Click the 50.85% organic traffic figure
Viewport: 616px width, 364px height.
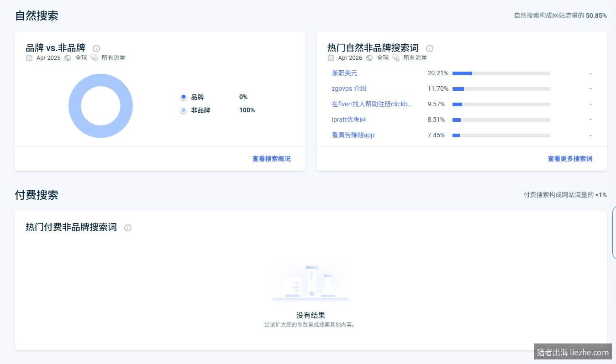click(596, 16)
